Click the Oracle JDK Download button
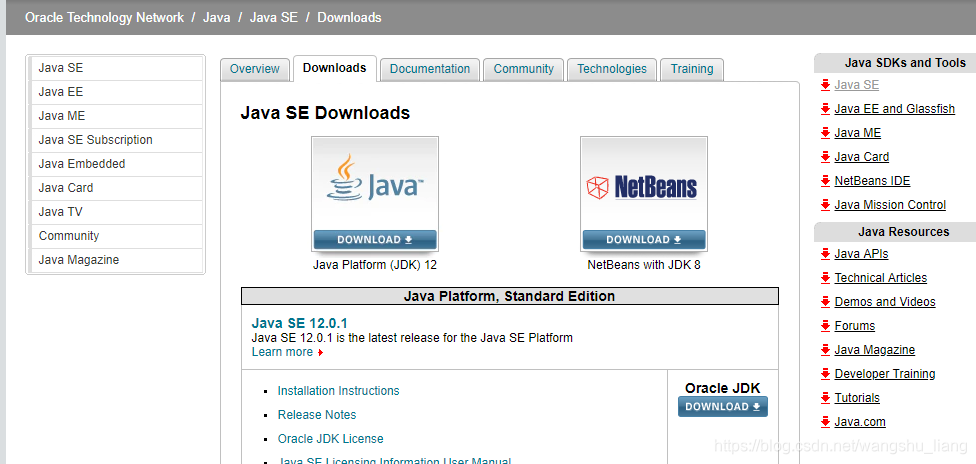The image size is (976, 464). click(x=723, y=407)
